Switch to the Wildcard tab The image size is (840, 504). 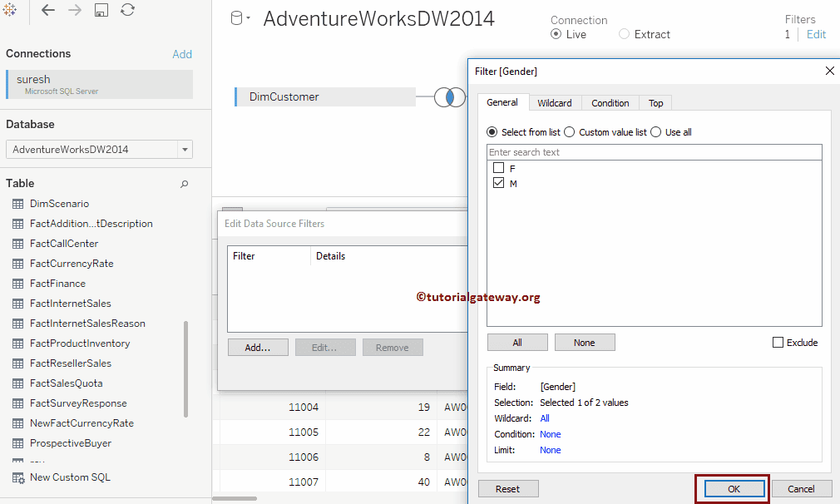tap(554, 103)
